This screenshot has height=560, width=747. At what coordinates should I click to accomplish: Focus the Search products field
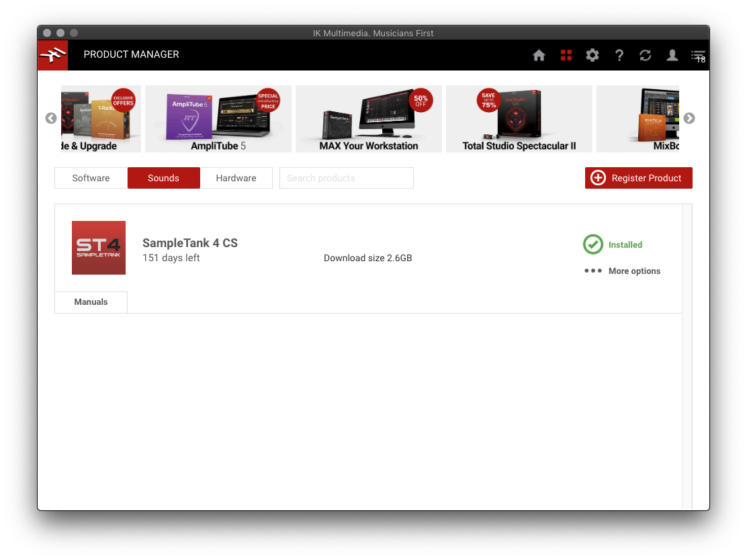tap(347, 178)
